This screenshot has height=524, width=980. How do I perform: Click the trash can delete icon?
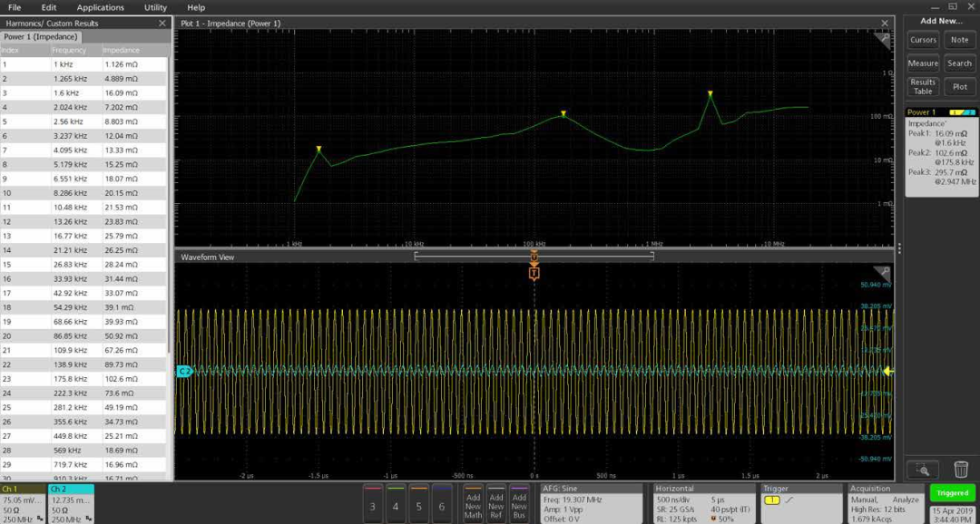961,469
